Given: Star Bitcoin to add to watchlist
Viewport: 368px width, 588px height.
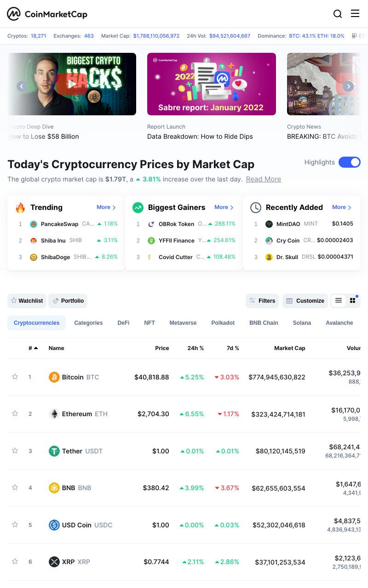Looking at the screenshot, I should coord(15,377).
